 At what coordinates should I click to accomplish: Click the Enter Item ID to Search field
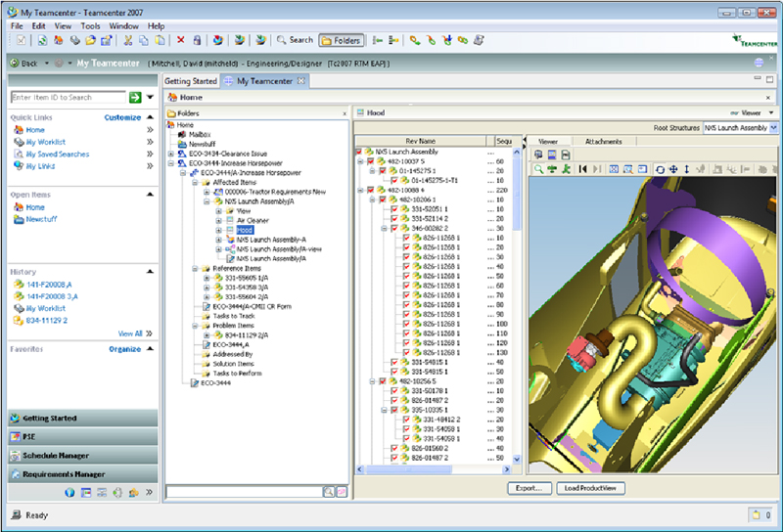click(x=68, y=98)
